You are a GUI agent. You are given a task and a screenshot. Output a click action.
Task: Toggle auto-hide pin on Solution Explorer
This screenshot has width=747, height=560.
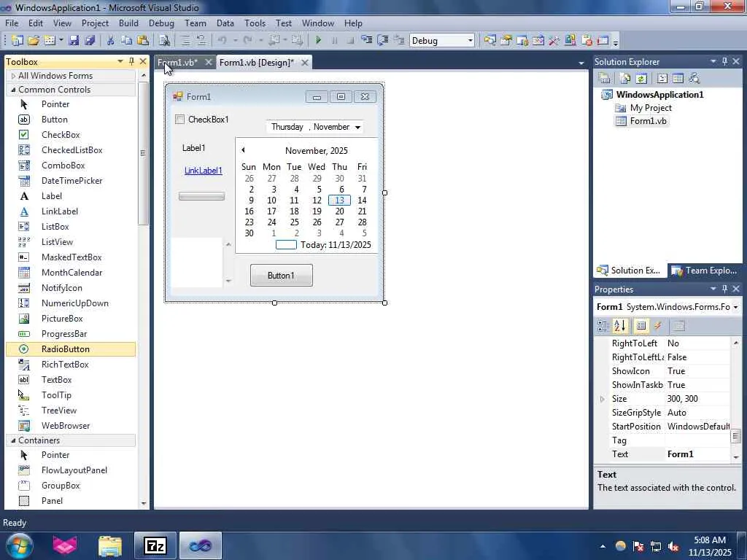point(724,61)
